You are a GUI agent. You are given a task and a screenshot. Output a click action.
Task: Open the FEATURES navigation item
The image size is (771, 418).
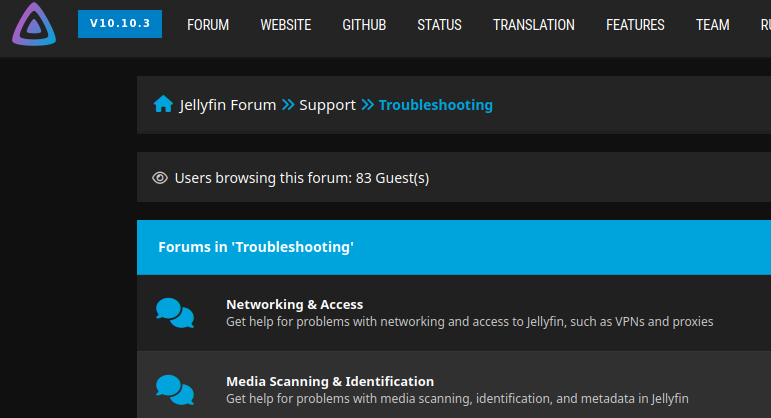coord(635,25)
